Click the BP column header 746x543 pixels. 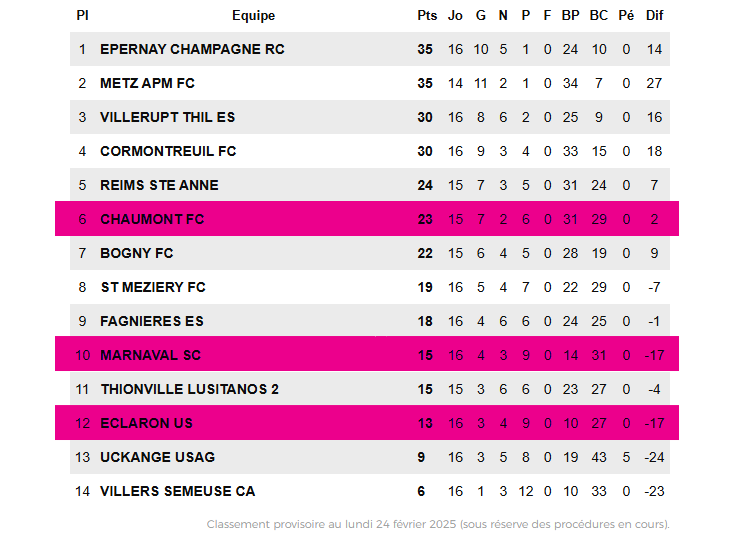pyautogui.click(x=570, y=15)
